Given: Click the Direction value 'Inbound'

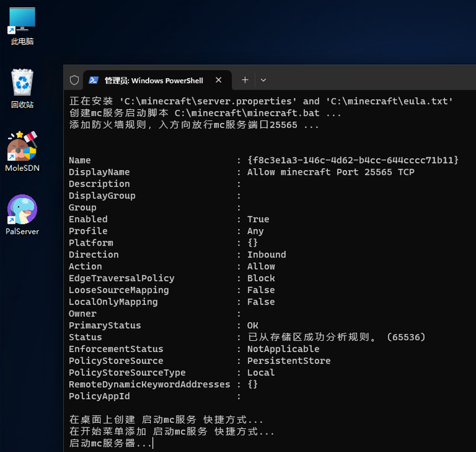Looking at the screenshot, I should point(266,254).
